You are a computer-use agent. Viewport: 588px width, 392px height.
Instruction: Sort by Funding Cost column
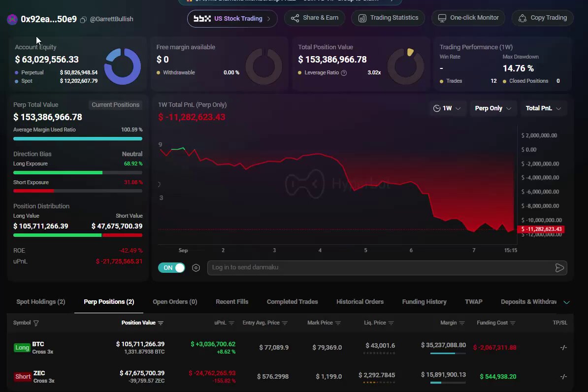point(513,323)
